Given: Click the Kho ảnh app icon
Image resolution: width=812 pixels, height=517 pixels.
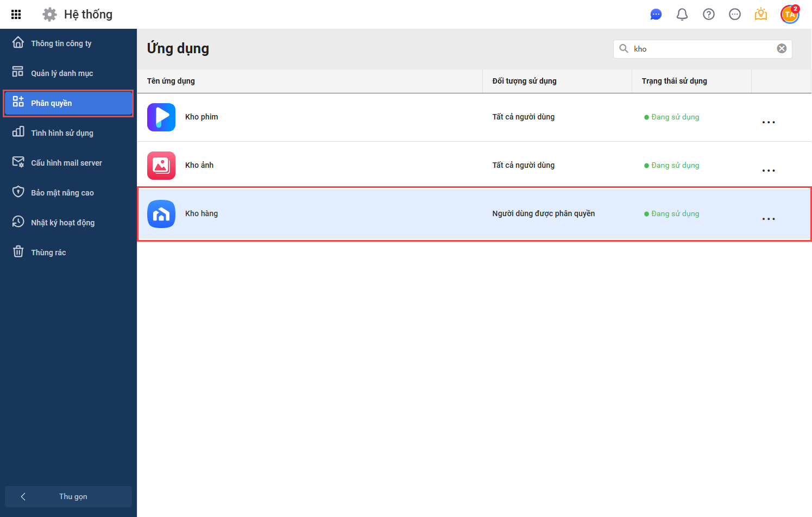Looking at the screenshot, I should pyautogui.click(x=161, y=166).
